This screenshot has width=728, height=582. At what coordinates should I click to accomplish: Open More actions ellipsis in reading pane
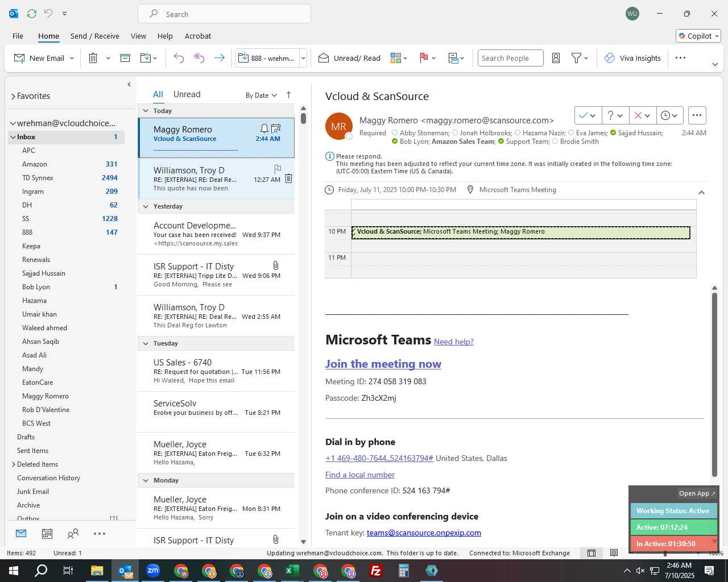click(697, 115)
